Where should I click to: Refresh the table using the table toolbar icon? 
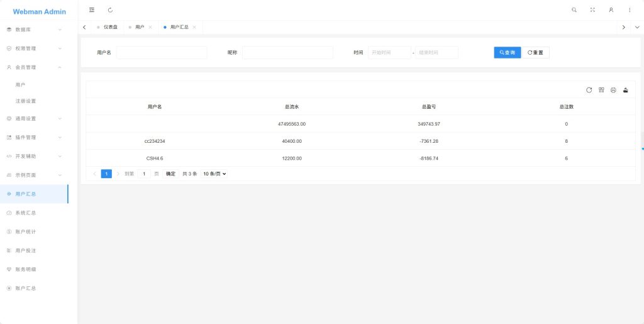[x=589, y=90]
